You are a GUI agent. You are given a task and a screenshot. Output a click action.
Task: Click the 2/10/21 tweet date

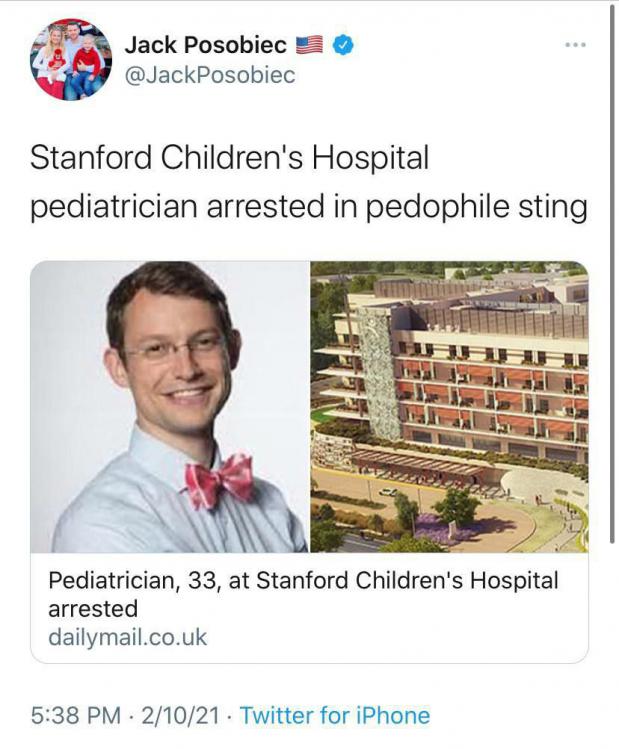(181, 715)
